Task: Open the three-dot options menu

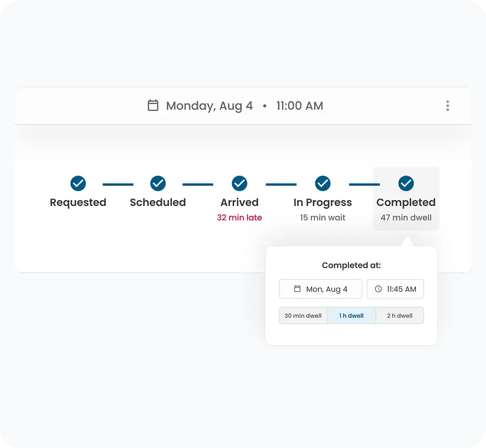Action: click(x=448, y=105)
